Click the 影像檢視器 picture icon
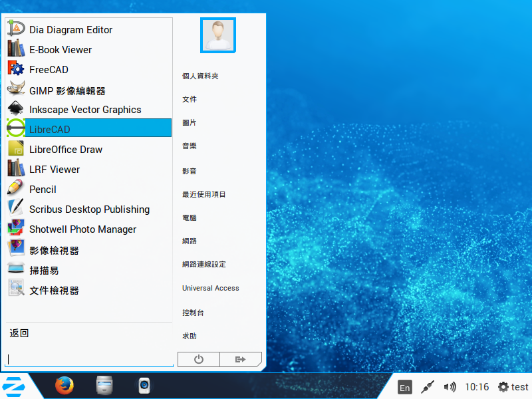 coord(16,248)
